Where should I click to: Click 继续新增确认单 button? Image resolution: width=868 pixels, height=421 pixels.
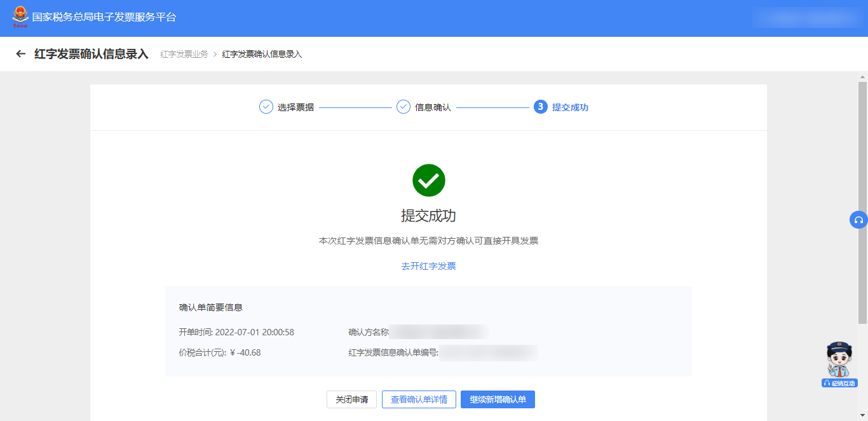click(498, 399)
